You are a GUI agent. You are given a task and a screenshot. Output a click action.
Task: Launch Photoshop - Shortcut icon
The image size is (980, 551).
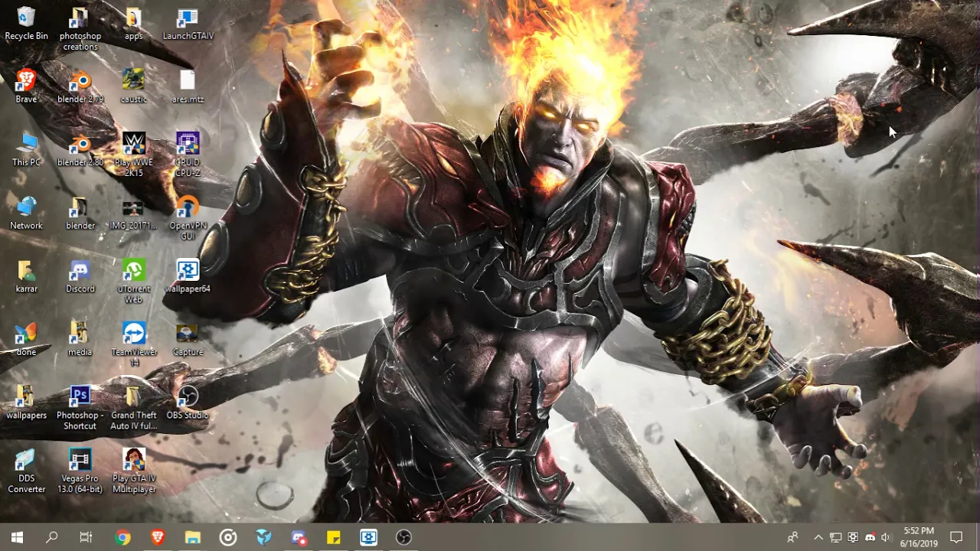[x=80, y=409]
